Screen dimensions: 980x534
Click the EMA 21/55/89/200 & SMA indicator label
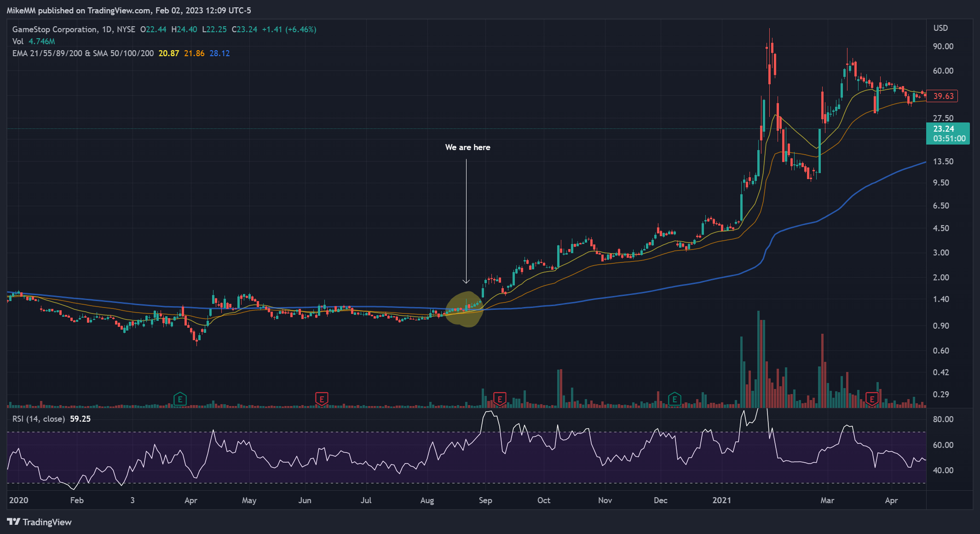(83, 53)
